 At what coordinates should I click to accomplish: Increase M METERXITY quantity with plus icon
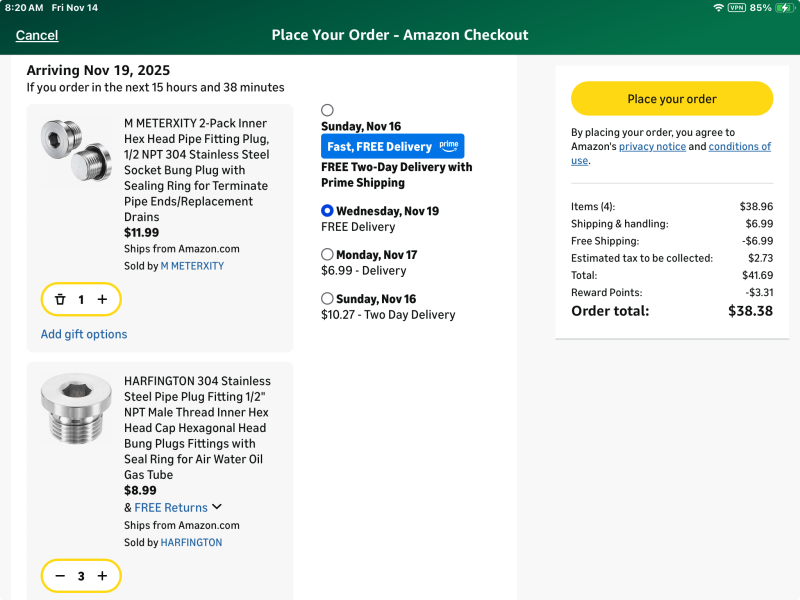[102, 299]
